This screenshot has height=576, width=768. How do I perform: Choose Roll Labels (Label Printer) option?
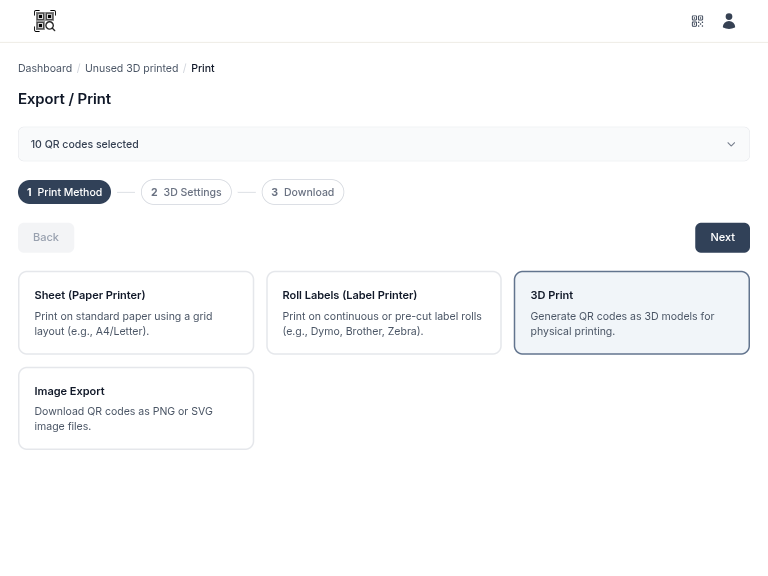click(x=383, y=312)
